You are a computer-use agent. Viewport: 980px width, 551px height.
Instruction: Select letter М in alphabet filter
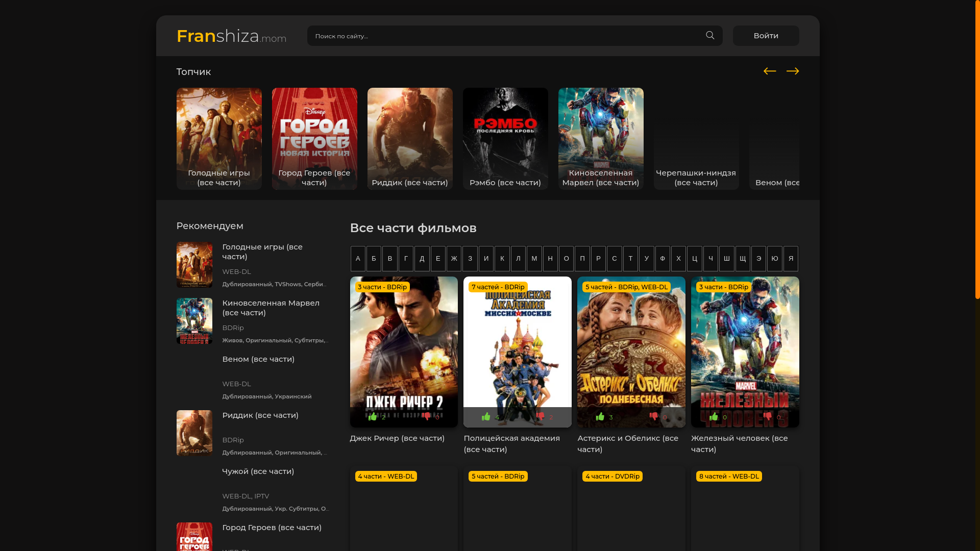(534, 259)
